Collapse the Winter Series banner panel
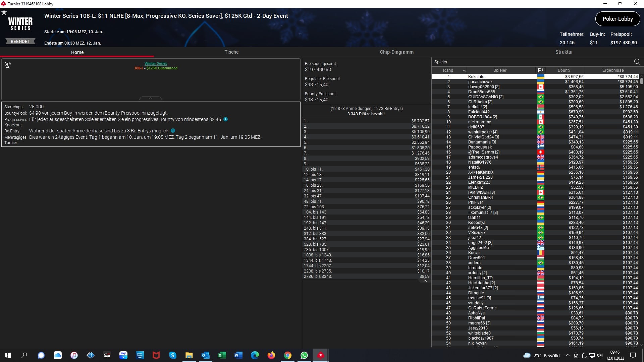This screenshot has height=362, width=644. [150, 98]
